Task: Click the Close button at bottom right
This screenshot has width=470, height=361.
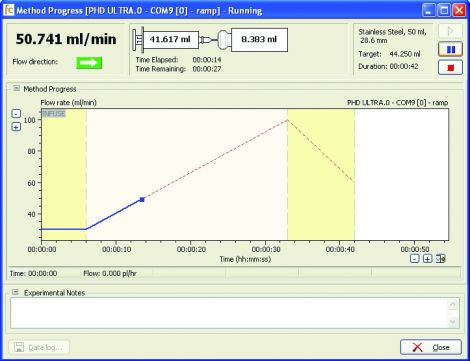Action: tap(431, 347)
